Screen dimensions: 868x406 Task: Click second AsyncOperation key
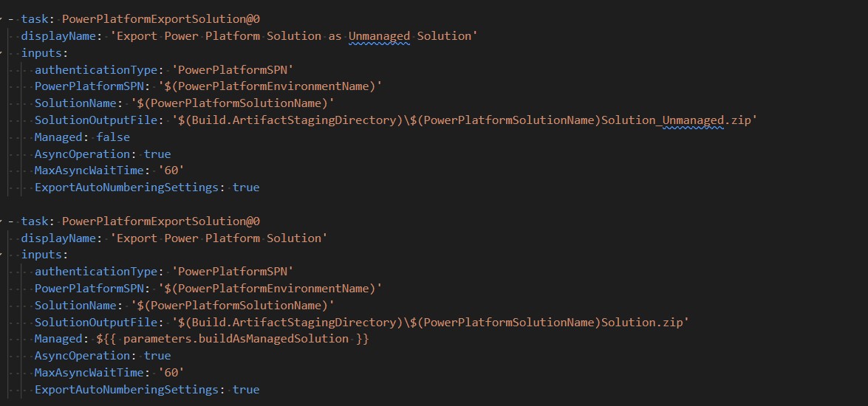click(82, 356)
